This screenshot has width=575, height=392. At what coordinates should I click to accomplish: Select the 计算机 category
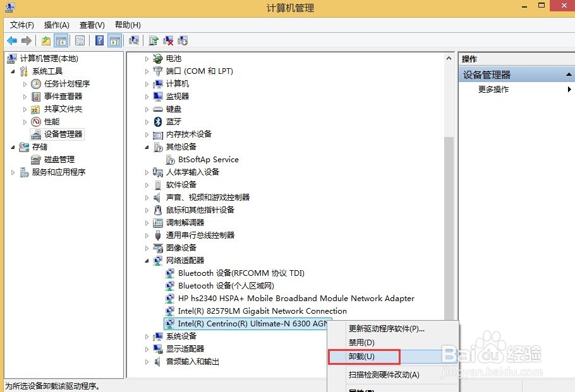pos(178,84)
